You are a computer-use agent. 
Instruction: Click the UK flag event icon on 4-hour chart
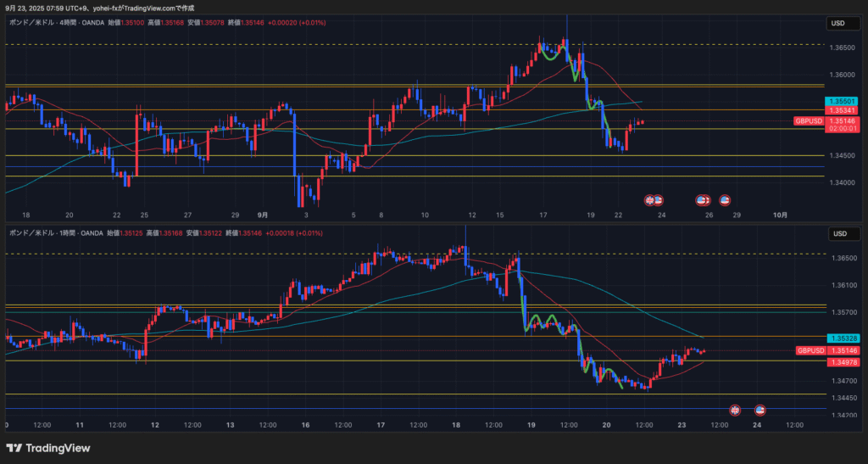pyautogui.click(x=650, y=199)
